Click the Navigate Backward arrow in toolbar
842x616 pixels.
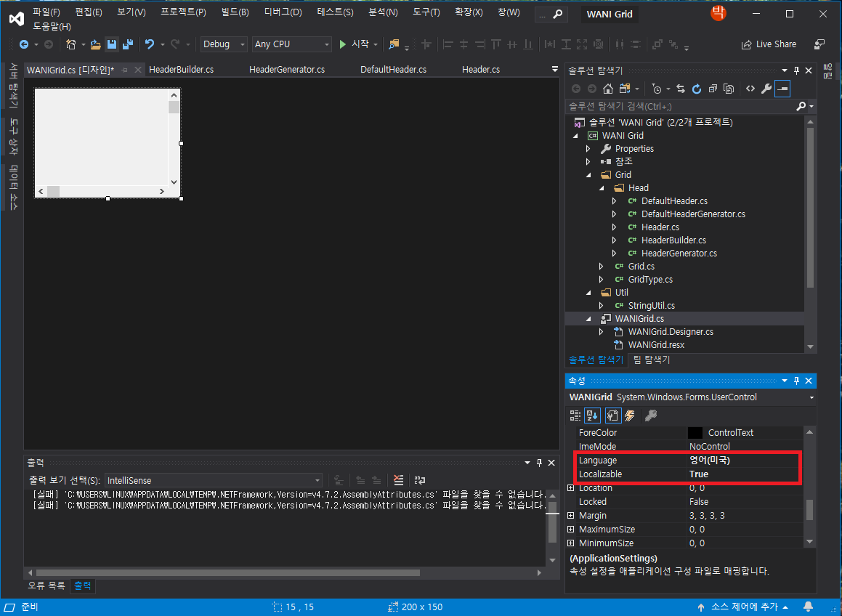pyautogui.click(x=24, y=44)
